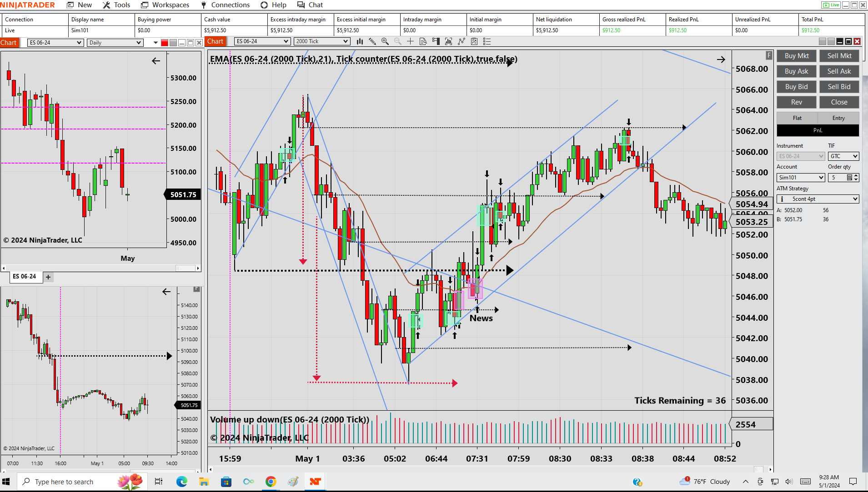This screenshot has height=492, width=868.
Task: Open the New menu
Action: 80,5
